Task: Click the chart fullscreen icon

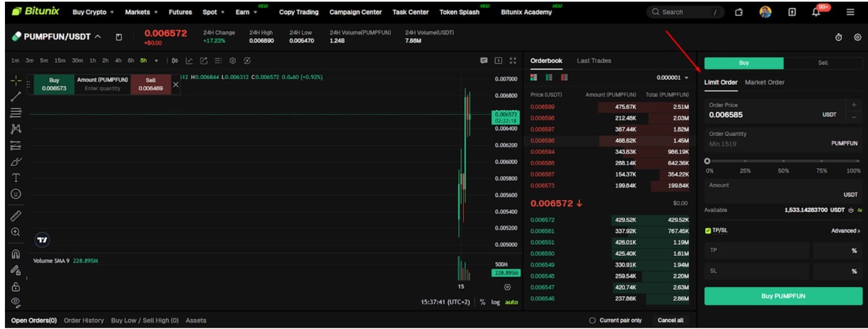Action: click(513, 61)
